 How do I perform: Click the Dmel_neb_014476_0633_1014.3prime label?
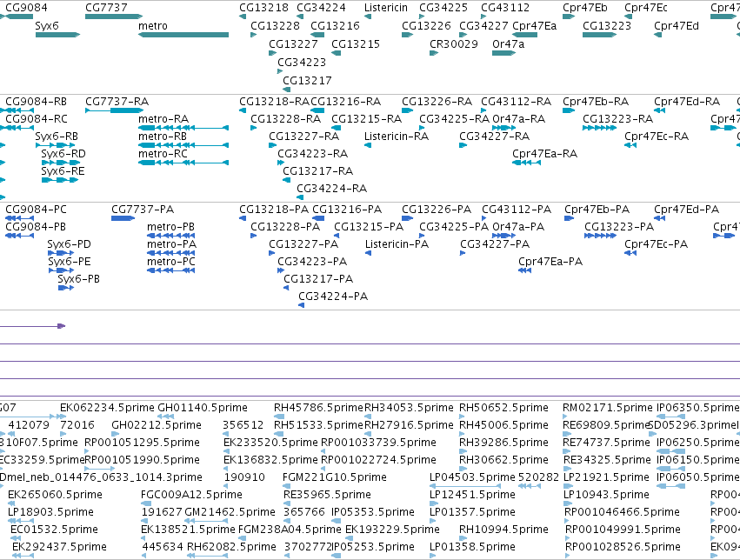click(101, 477)
